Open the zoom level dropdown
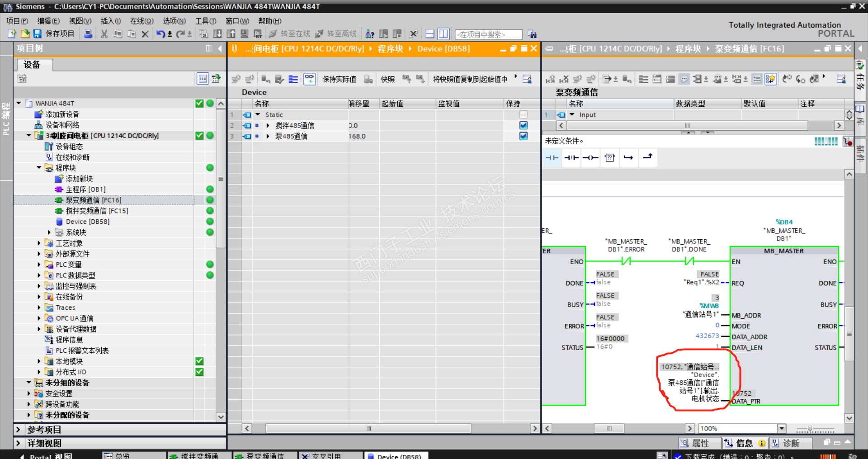 (x=782, y=428)
